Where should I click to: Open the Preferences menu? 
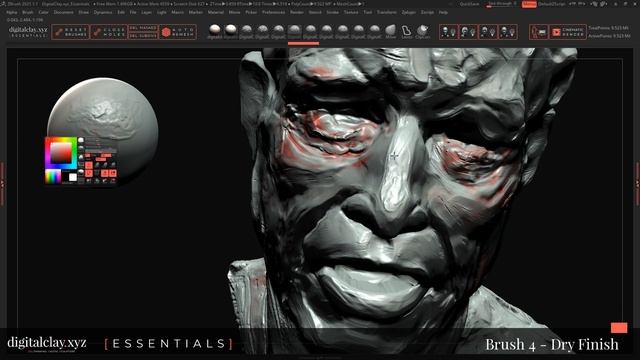click(273, 13)
